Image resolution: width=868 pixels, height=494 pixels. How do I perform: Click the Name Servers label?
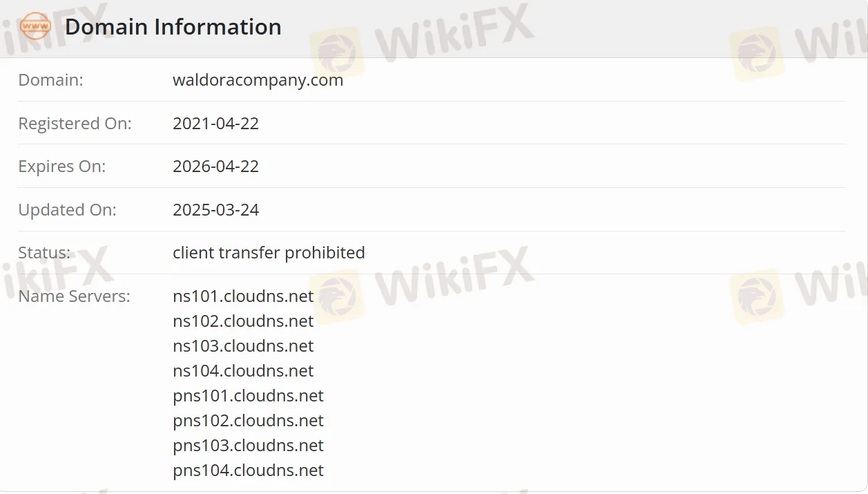coord(74,296)
